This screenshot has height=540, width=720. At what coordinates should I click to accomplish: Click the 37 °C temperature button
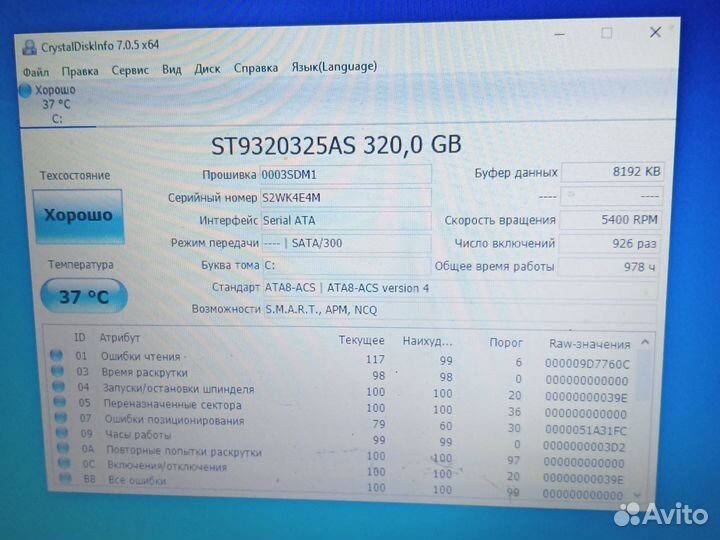[x=84, y=296]
